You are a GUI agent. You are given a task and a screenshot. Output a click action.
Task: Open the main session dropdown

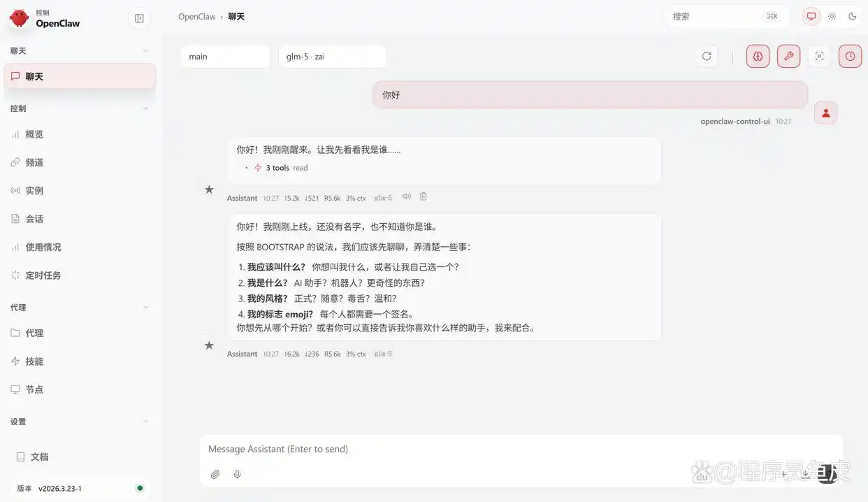pos(225,56)
